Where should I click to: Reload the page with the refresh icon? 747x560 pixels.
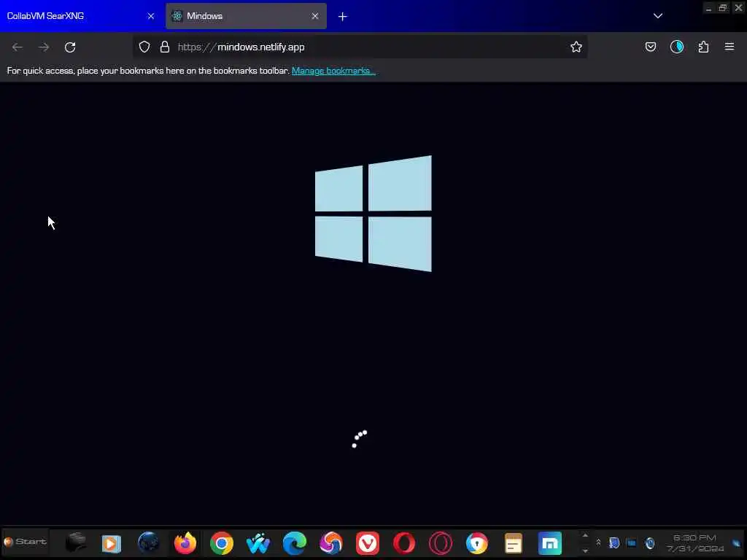pos(70,47)
